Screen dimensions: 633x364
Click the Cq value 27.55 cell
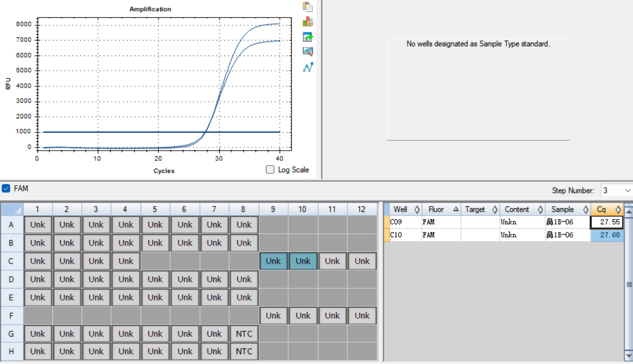pyautogui.click(x=607, y=222)
